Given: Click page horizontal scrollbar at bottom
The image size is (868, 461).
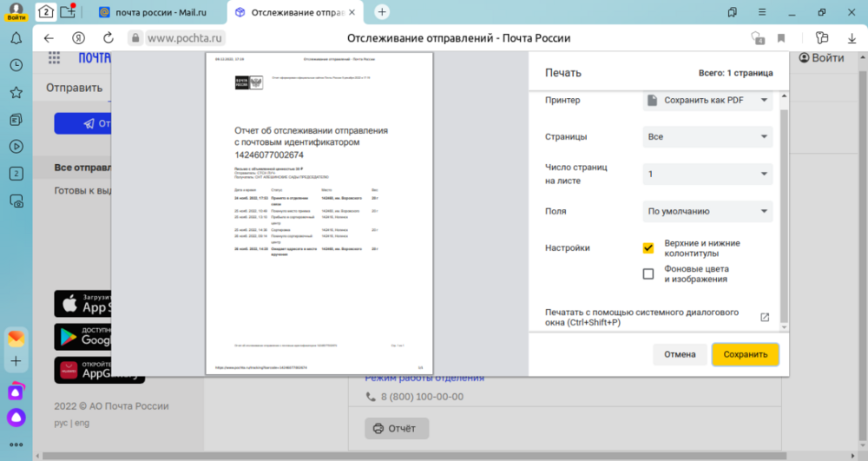Looking at the screenshot, I should pyautogui.click(x=414, y=457).
